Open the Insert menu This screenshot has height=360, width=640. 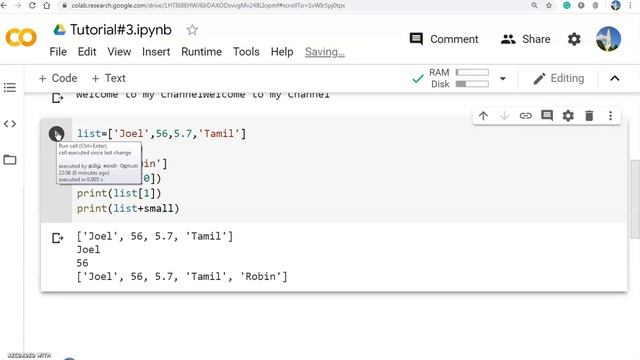click(156, 52)
